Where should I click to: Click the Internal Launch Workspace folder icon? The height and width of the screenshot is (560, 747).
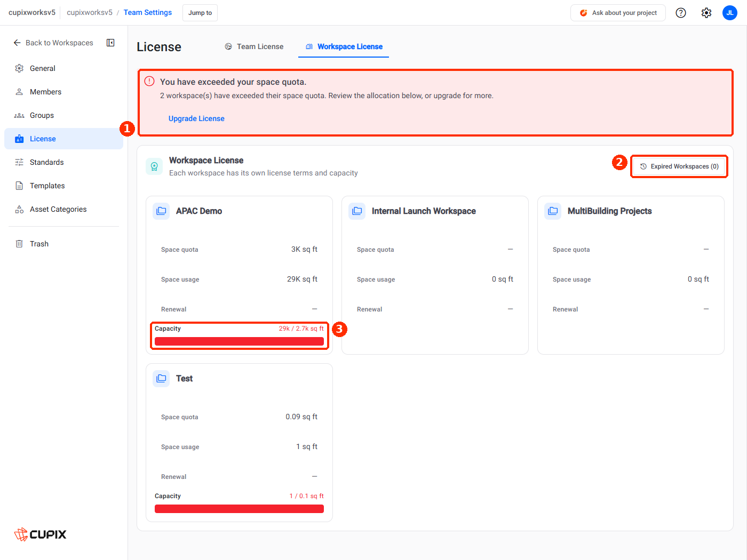pos(357,211)
